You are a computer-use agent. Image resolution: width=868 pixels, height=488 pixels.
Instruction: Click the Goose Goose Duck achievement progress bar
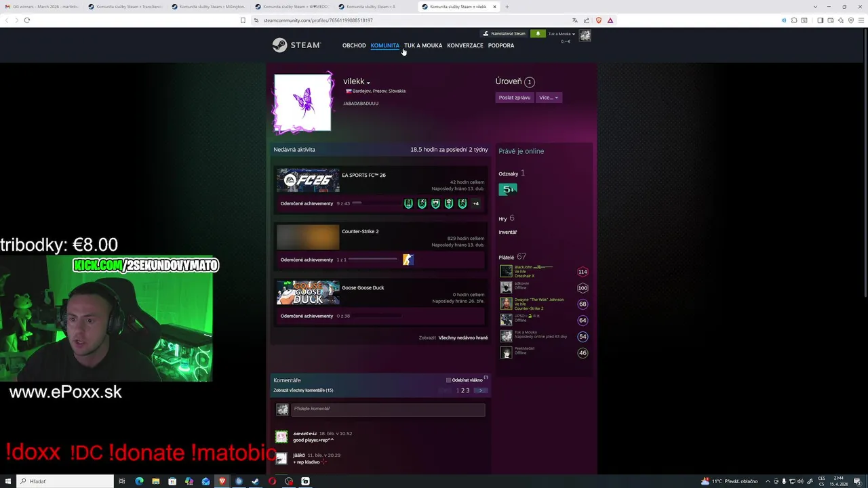(x=376, y=316)
